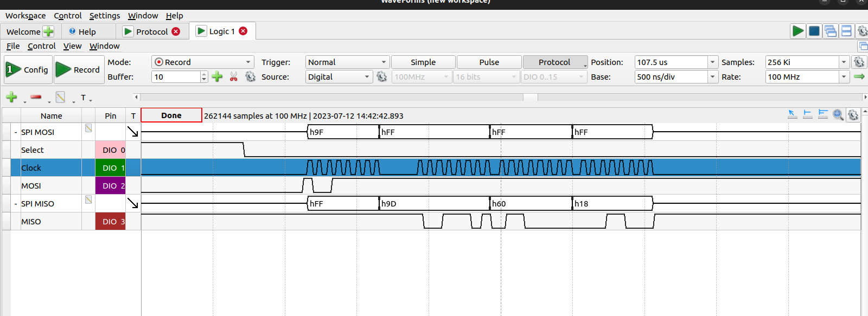Click the purple DIO 2 pin swatch
Viewport: 868px width, 316px height.
[111, 185]
